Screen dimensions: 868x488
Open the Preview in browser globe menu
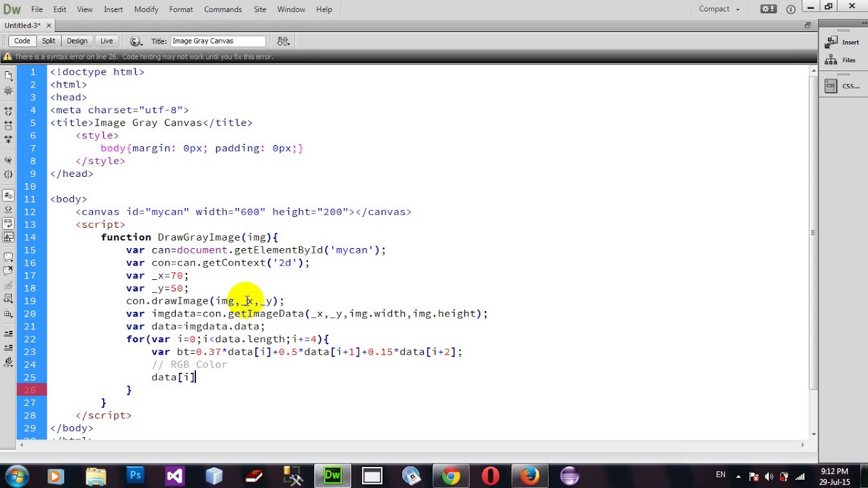136,41
